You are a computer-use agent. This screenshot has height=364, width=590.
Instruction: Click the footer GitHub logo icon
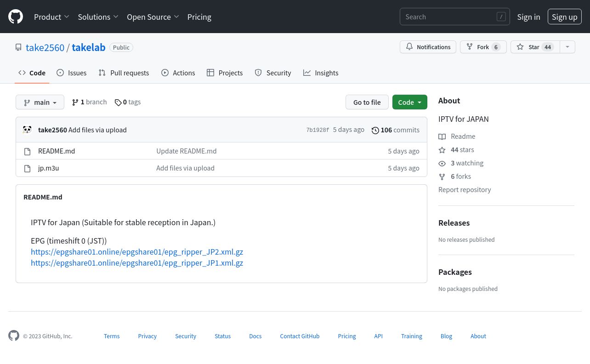(14, 336)
